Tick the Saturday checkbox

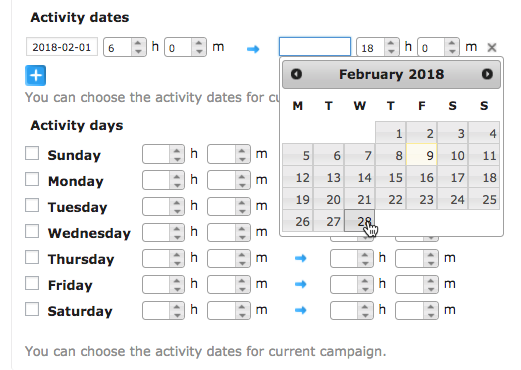32,309
